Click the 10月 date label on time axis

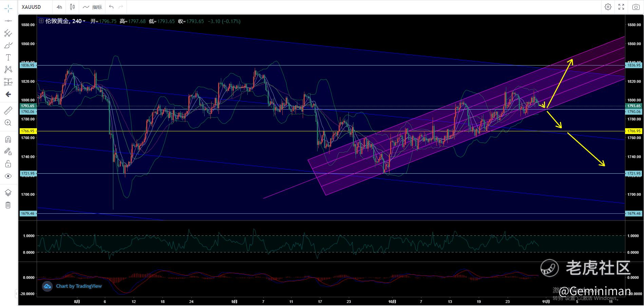[392, 301]
